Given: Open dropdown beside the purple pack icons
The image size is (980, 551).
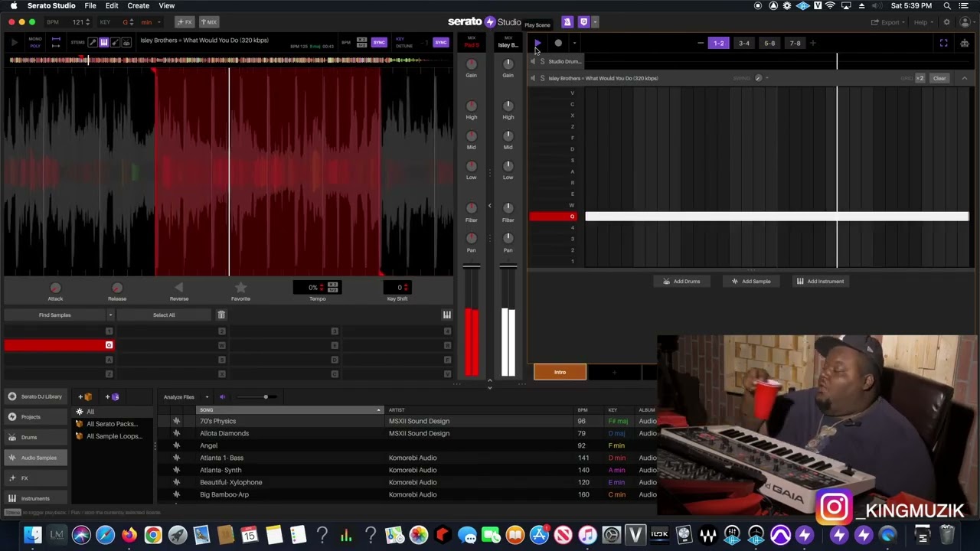Looking at the screenshot, I should (596, 22).
